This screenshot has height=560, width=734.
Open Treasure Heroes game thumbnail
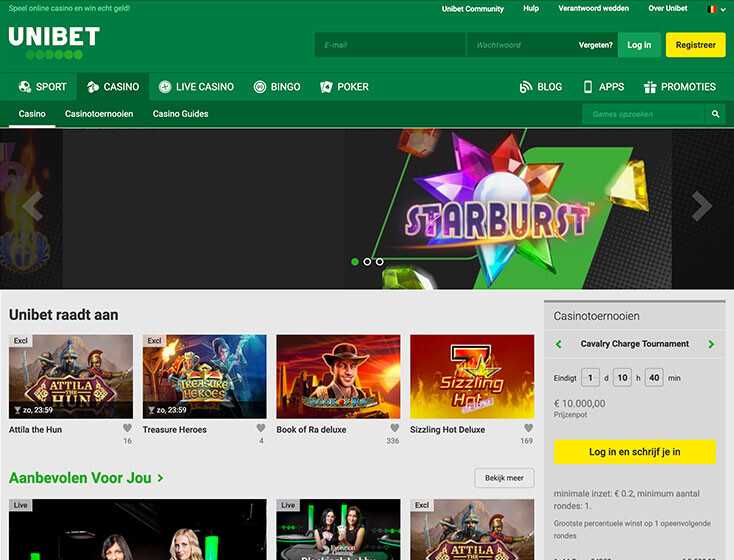click(205, 376)
